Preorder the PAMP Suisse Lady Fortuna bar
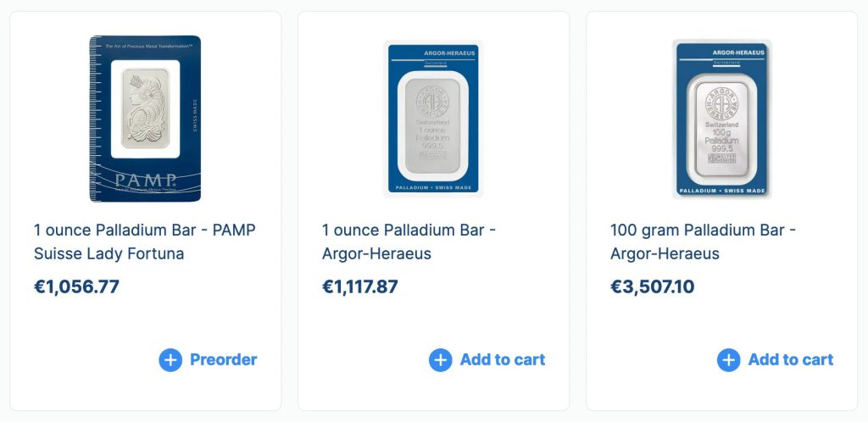The image size is (868, 422). click(x=223, y=360)
